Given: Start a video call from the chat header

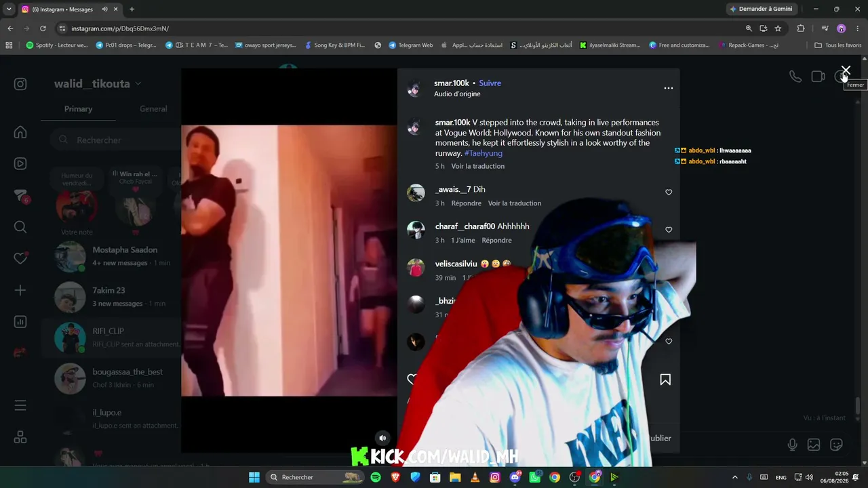Looking at the screenshot, I should pos(818,77).
